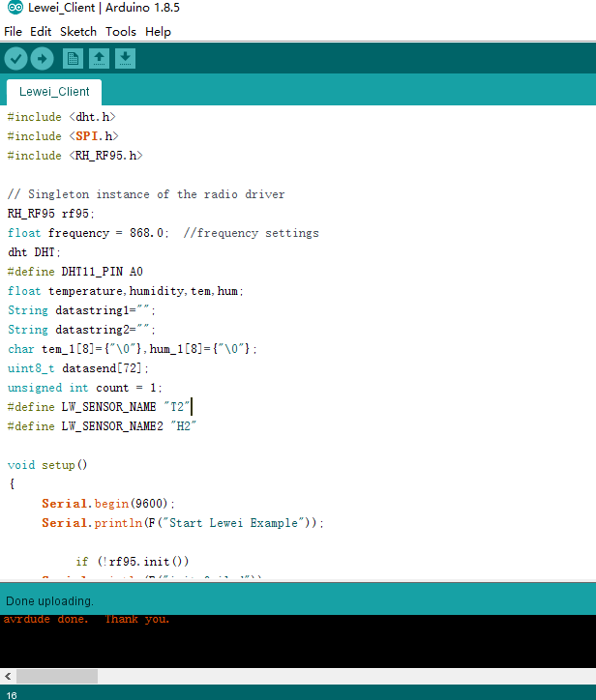Screen dimensions: 596x700
Task: Click the 'String datastring1' line
Action: point(81,310)
